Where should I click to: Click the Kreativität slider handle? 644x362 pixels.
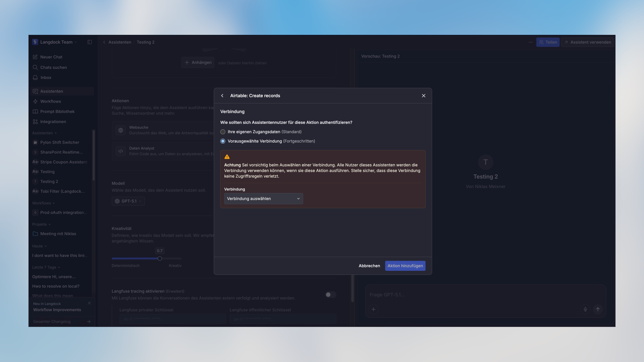tap(160, 259)
